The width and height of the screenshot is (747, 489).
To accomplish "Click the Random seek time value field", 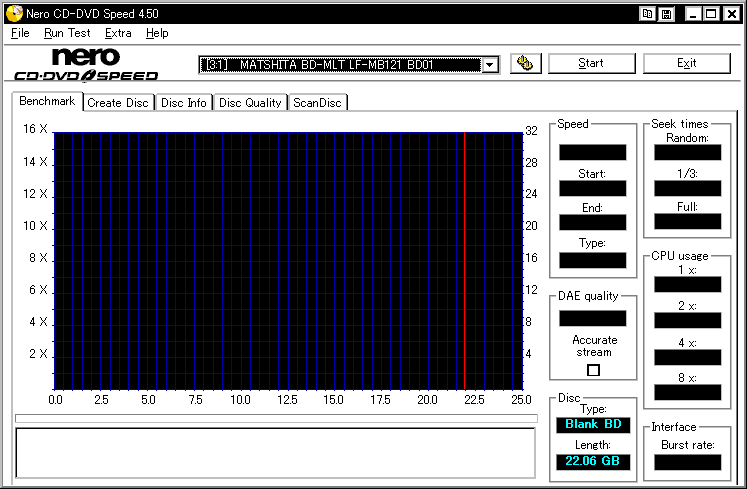I will (x=687, y=152).
